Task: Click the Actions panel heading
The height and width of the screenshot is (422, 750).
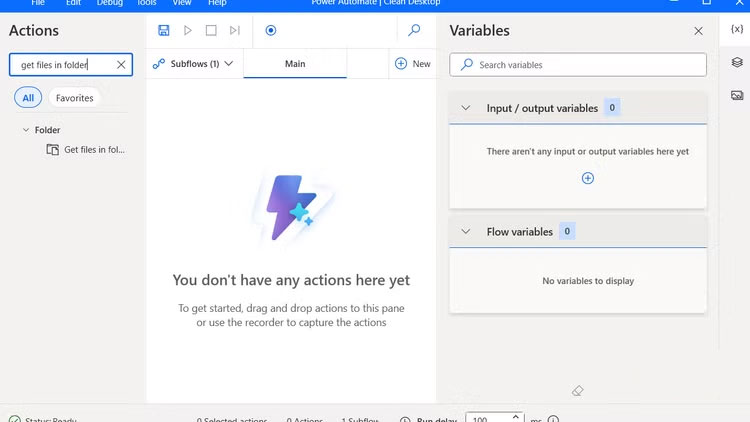Action: point(34,31)
